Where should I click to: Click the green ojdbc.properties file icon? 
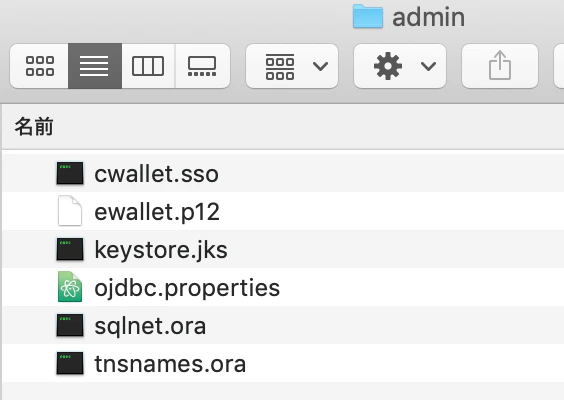(70, 287)
